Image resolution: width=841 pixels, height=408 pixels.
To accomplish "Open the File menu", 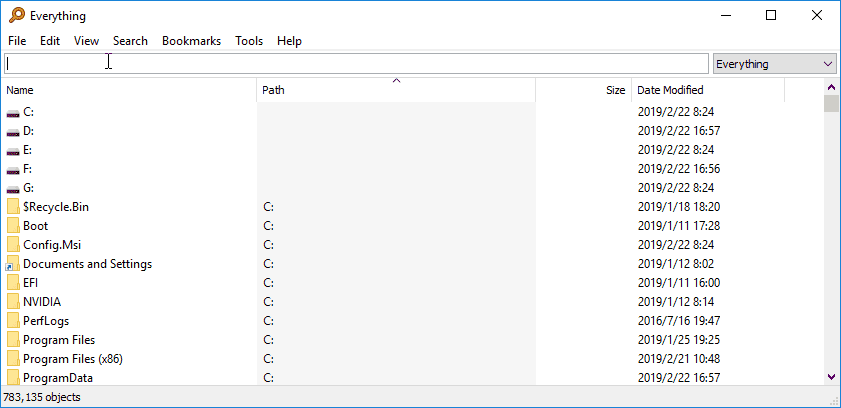I will (x=17, y=41).
